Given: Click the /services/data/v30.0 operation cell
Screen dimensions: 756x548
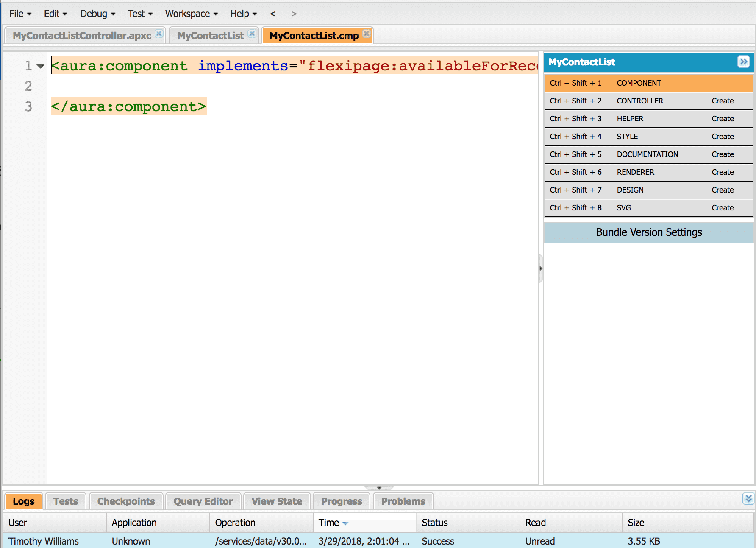Looking at the screenshot, I should [x=261, y=541].
